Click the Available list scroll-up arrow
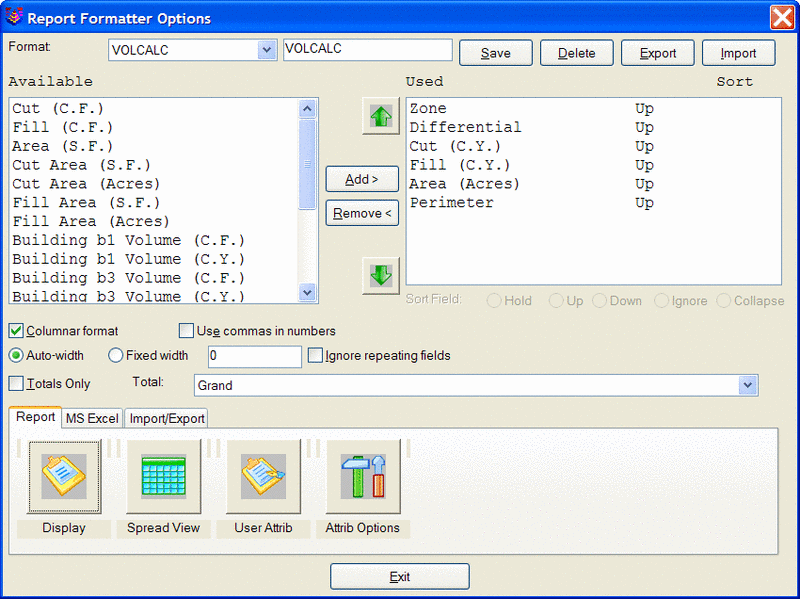This screenshot has width=800, height=599. (307, 109)
